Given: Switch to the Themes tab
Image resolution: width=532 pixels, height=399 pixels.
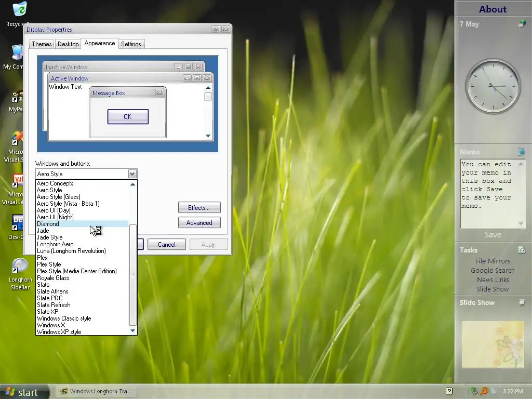Looking at the screenshot, I should (x=42, y=44).
